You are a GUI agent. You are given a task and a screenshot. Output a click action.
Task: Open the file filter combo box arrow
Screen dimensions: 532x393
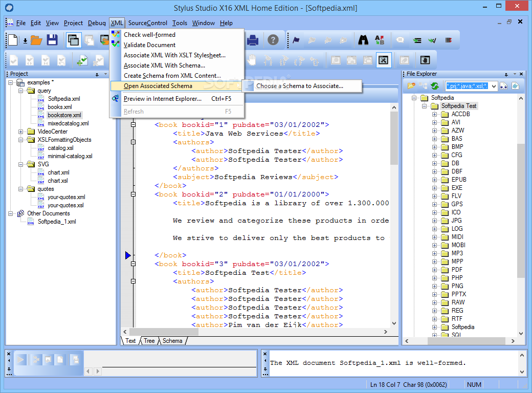click(494, 86)
